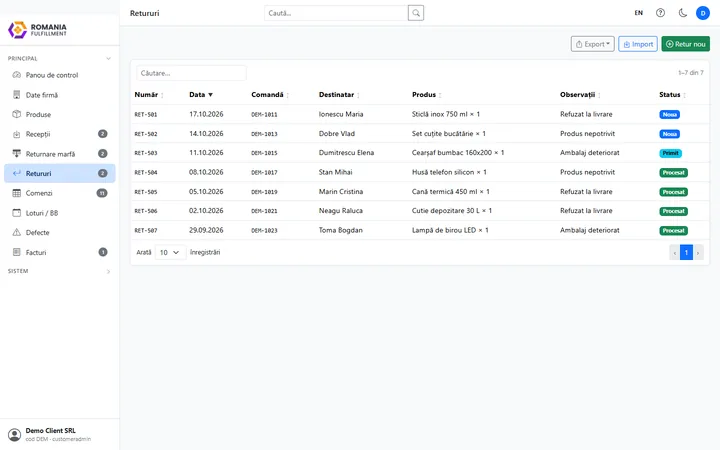Viewport: 720px width, 450px height.
Task: Click Procesat status badge for RET-507
Action: (674, 230)
